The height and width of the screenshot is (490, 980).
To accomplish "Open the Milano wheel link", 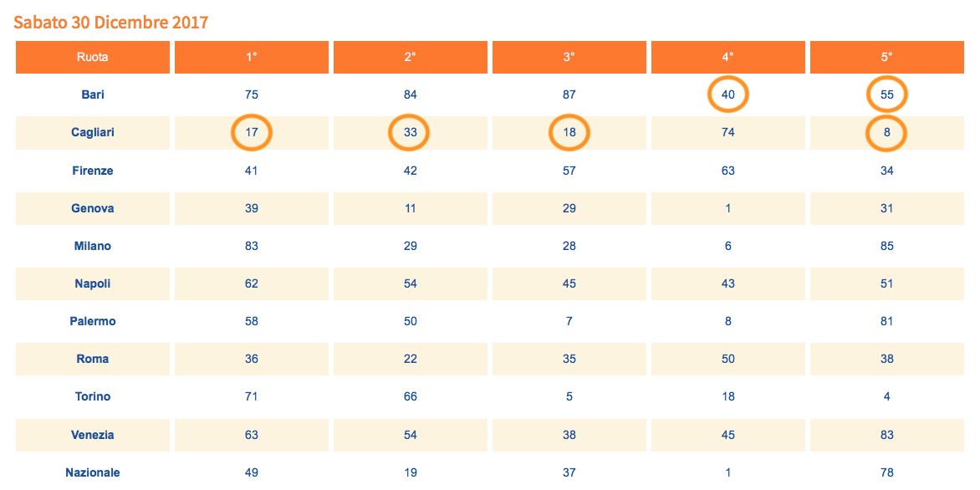I will [93, 246].
